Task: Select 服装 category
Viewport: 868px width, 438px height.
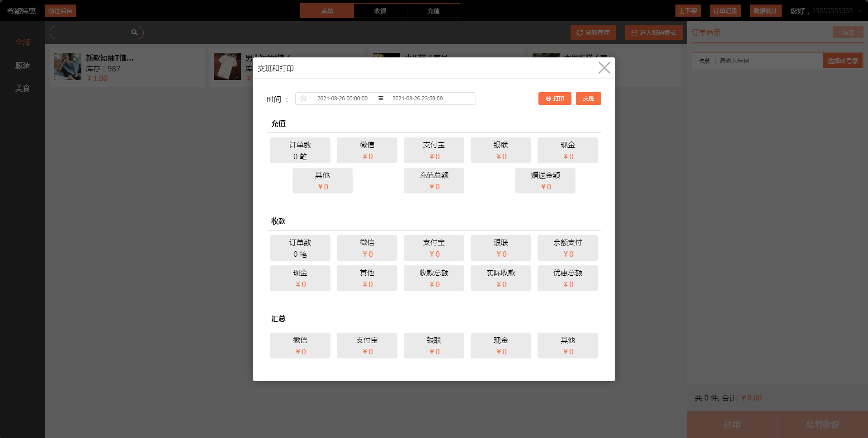Action: [x=23, y=66]
